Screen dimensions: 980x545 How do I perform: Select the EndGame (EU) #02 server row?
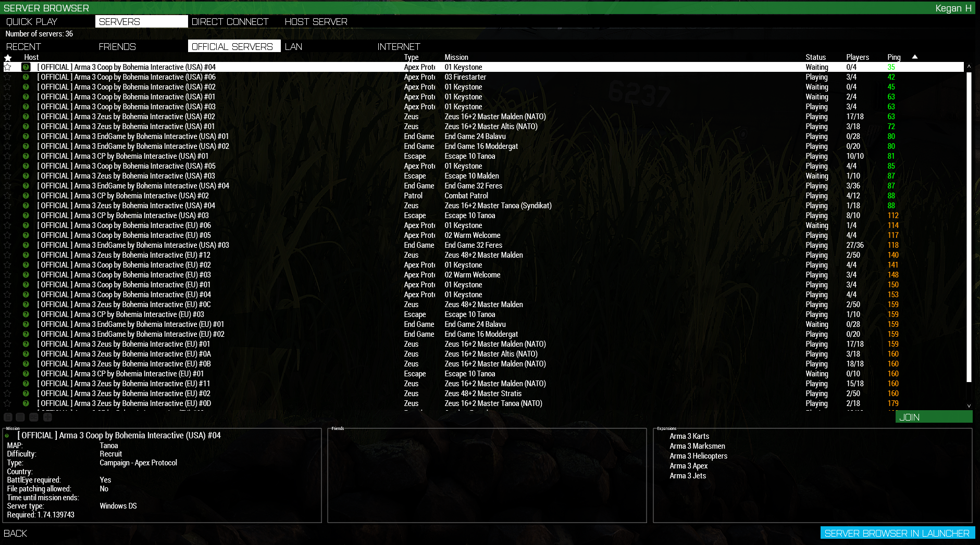coord(483,334)
